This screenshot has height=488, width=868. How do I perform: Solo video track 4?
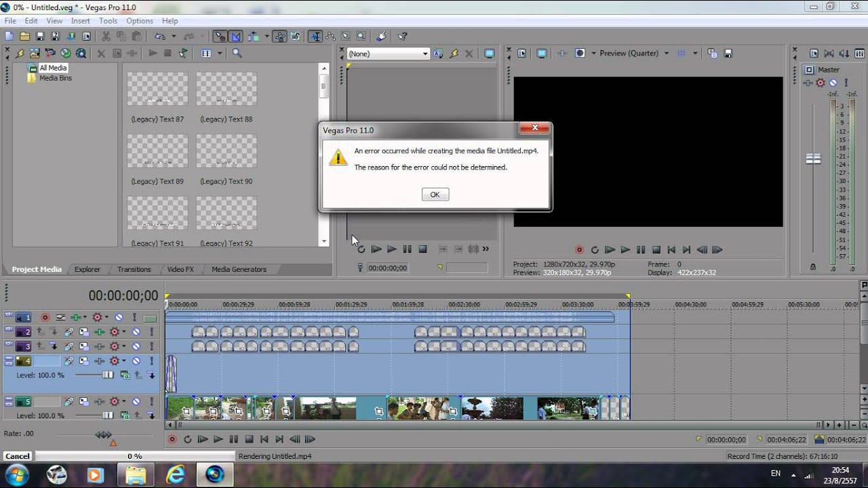click(151, 361)
